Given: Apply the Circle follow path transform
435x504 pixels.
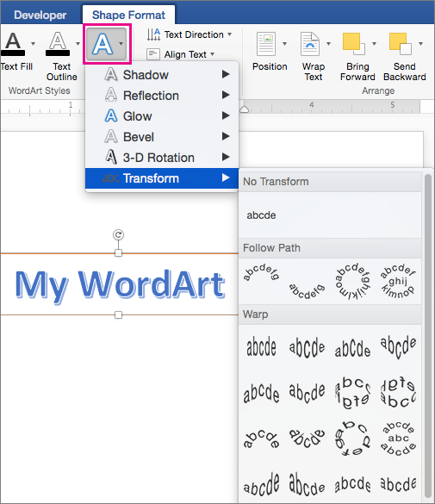Looking at the screenshot, I should click(x=352, y=281).
